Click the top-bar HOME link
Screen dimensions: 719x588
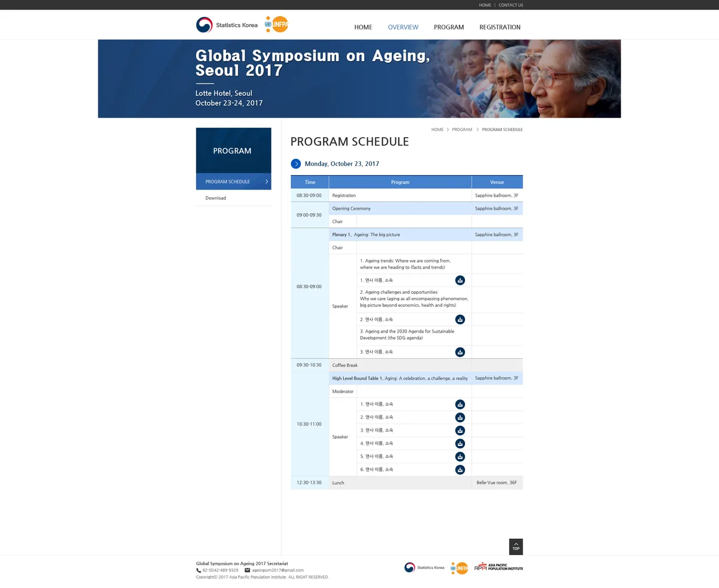coord(485,5)
